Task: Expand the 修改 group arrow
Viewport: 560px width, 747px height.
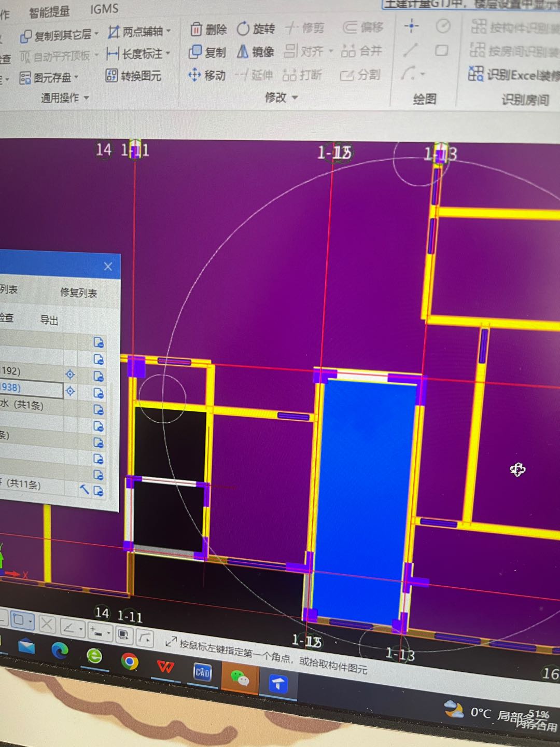Action: pos(295,98)
